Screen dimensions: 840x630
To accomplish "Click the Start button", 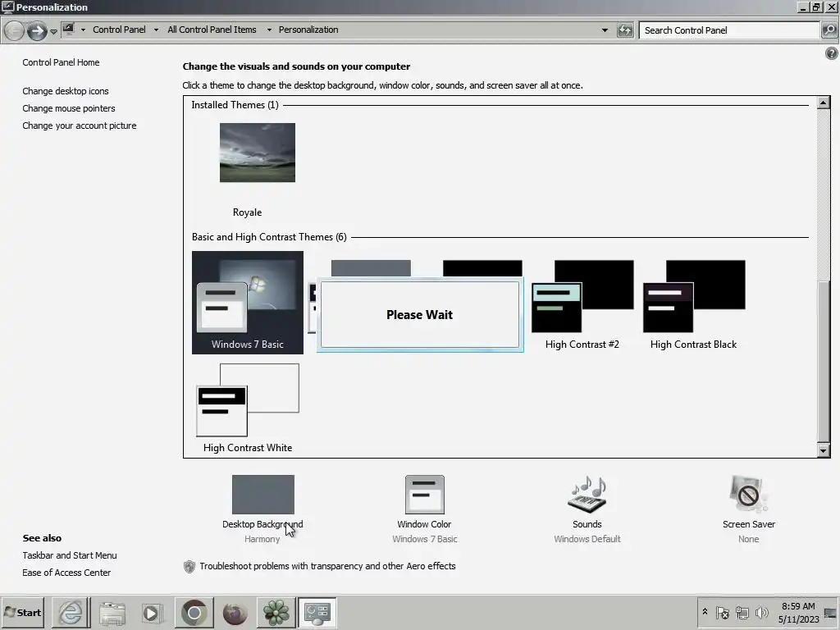I will point(22,612).
